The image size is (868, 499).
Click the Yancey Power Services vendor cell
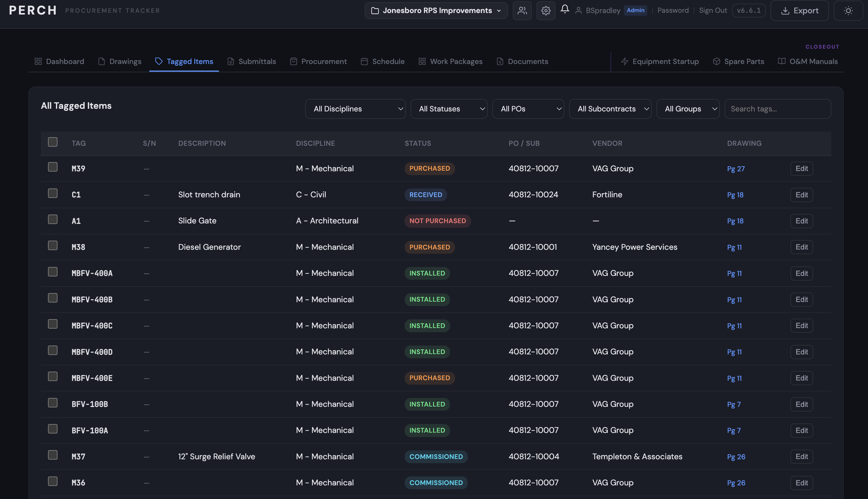(634, 247)
